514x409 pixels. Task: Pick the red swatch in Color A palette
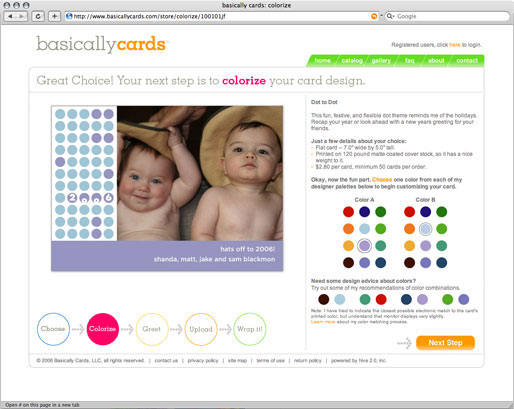pyautogui.click(x=348, y=212)
